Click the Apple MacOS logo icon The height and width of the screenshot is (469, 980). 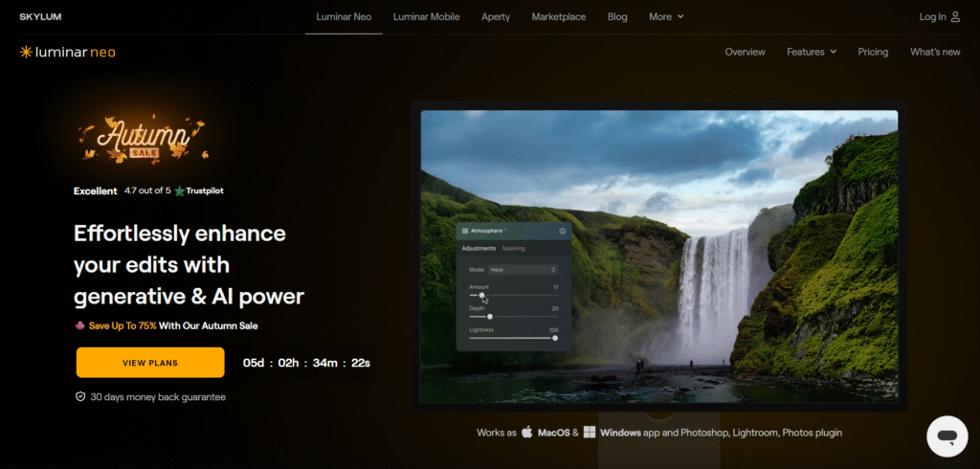[526, 433]
